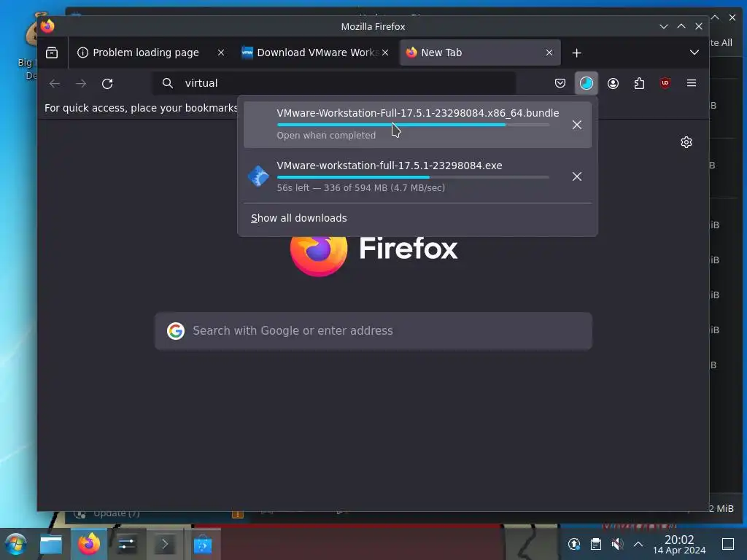Screen dimensions: 747x560
Task: Click Show all downloads
Action: (298, 218)
